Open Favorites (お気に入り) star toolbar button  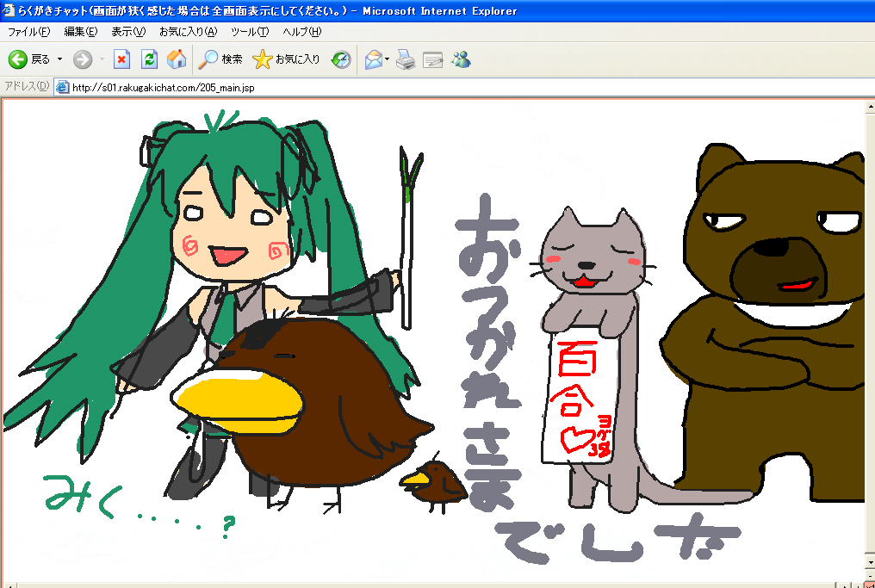click(x=286, y=59)
